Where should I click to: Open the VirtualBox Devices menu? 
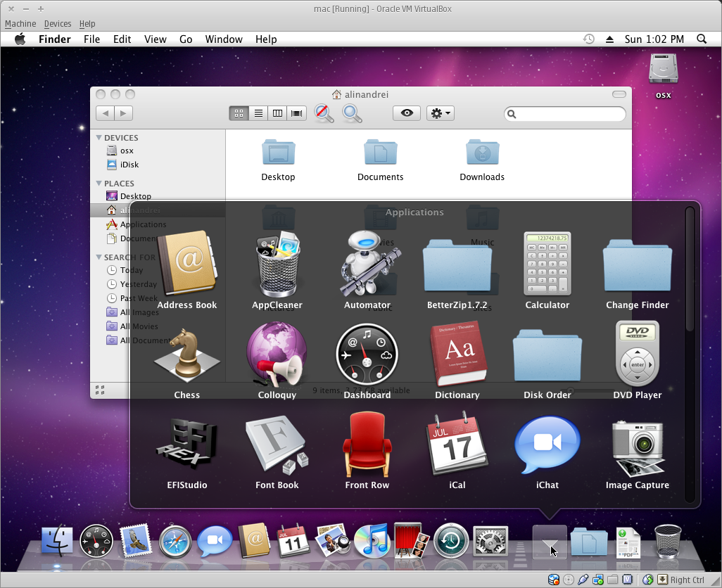58,24
